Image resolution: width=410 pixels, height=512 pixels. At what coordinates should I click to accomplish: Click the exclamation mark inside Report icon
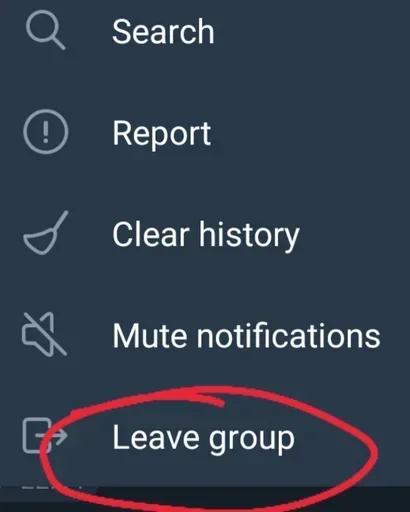click(46, 132)
